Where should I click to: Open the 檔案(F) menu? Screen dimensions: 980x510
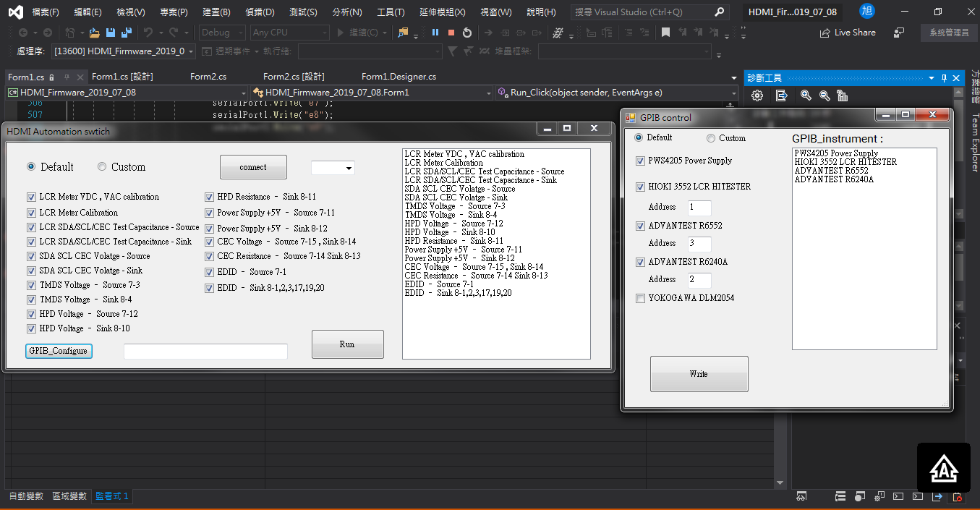tap(46, 12)
